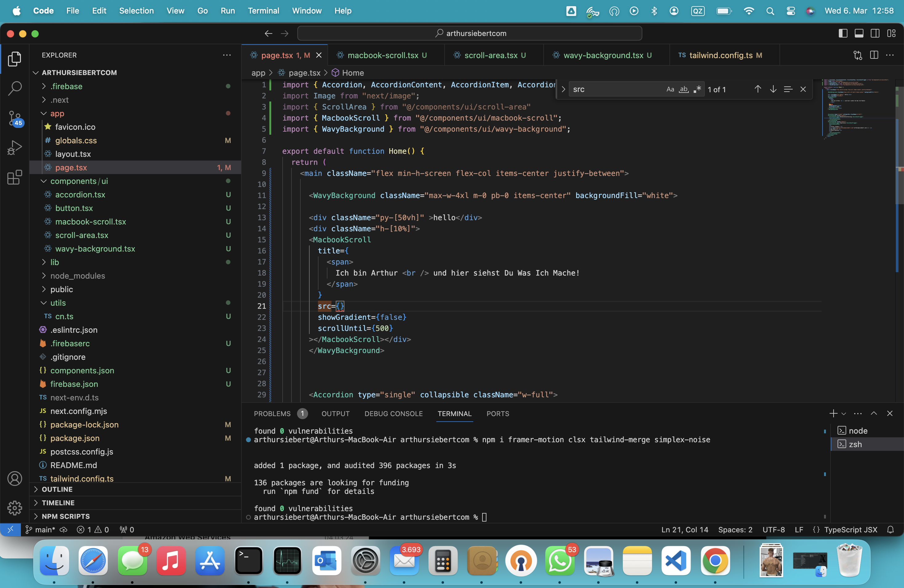
Task: Go to next match arrow in find widget
Action: (x=773, y=89)
